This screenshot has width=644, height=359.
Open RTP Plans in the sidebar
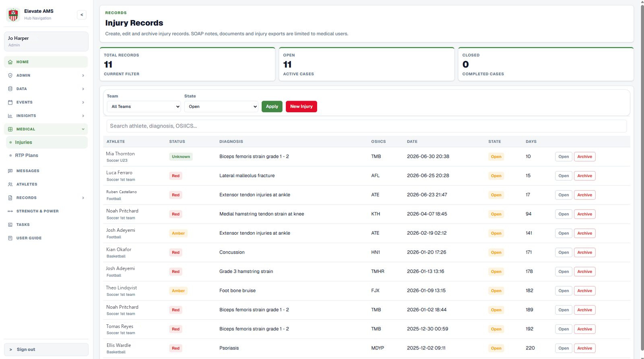click(27, 155)
